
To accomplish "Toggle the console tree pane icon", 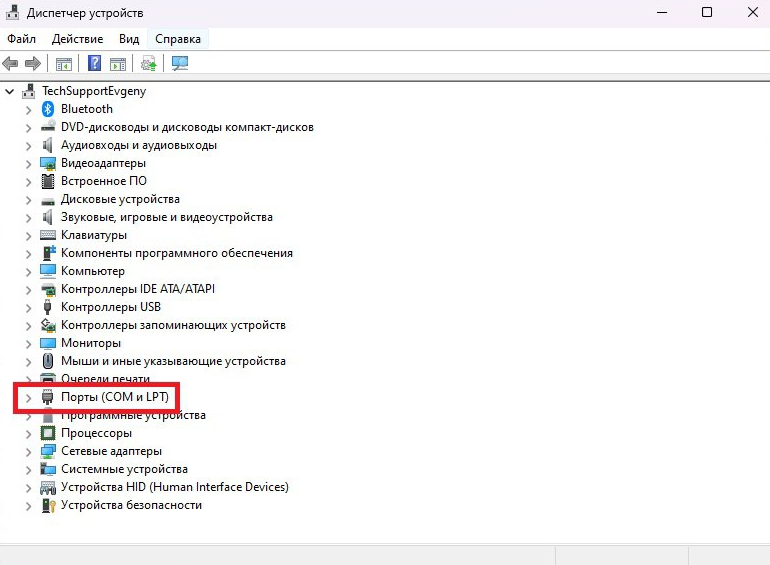I will (64, 63).
